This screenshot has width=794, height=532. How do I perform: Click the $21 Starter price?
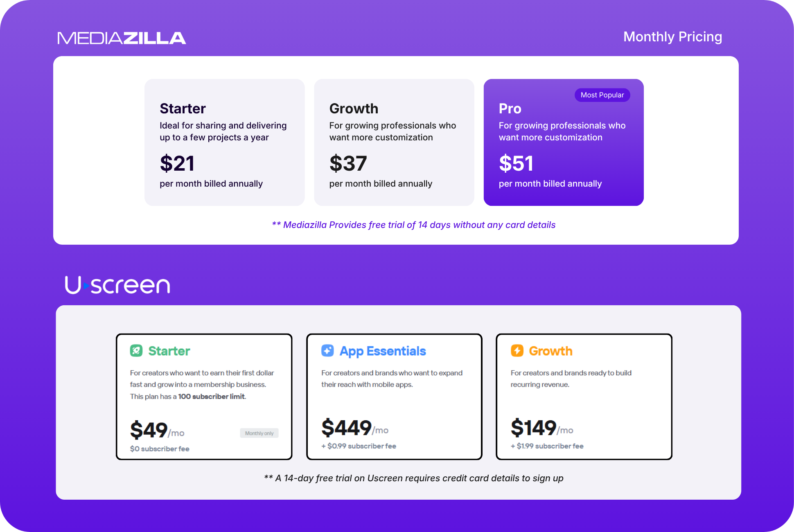tap(177, 163)
